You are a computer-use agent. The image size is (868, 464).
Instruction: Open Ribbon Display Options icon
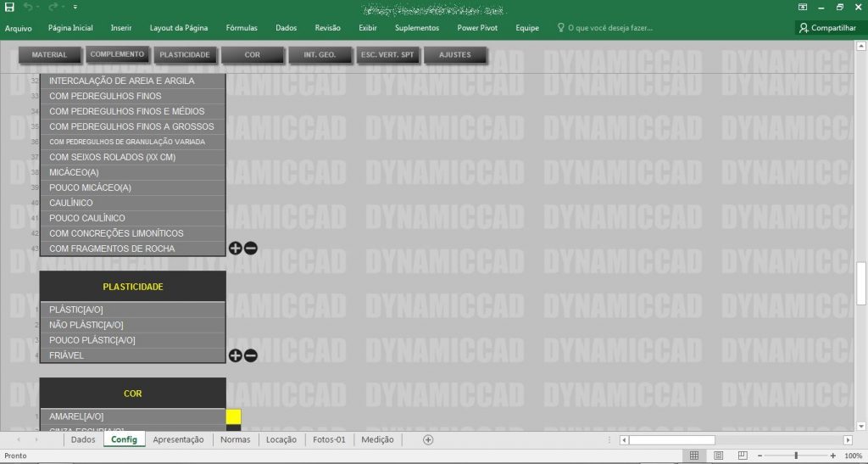click(x=803, y=7)
